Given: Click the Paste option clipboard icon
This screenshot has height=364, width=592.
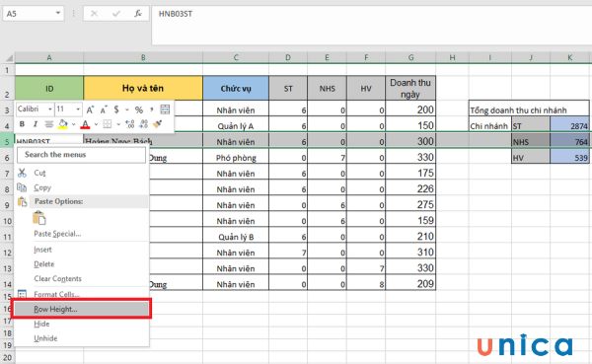Looking at the screenshot, I should pyautogui.click(x=39, y=218).
